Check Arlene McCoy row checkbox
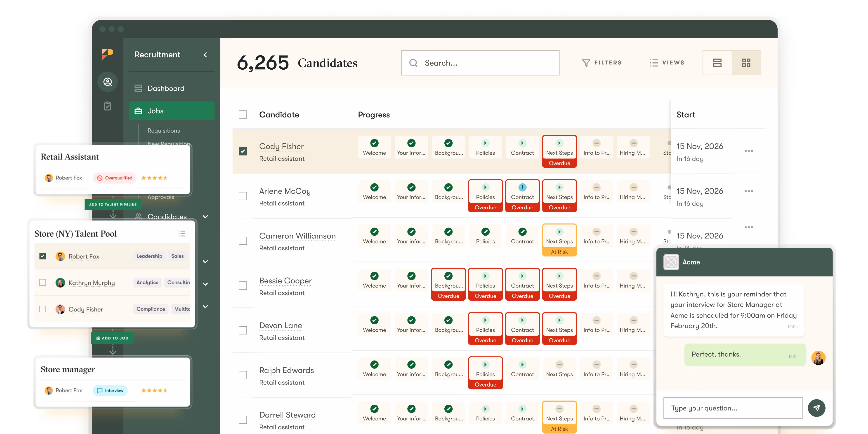The width and height of the screenshot is (868, 434). click(x=243, y=196)
